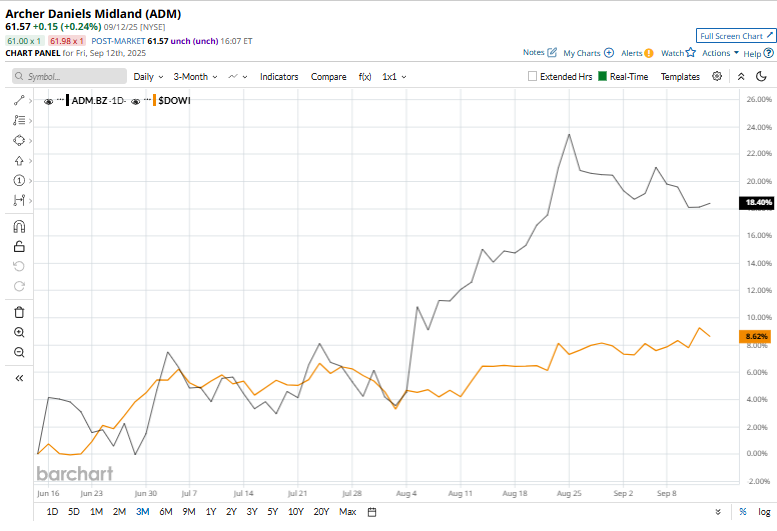
Task: Open the f(x) expressions menu
Action: [365, 77]
